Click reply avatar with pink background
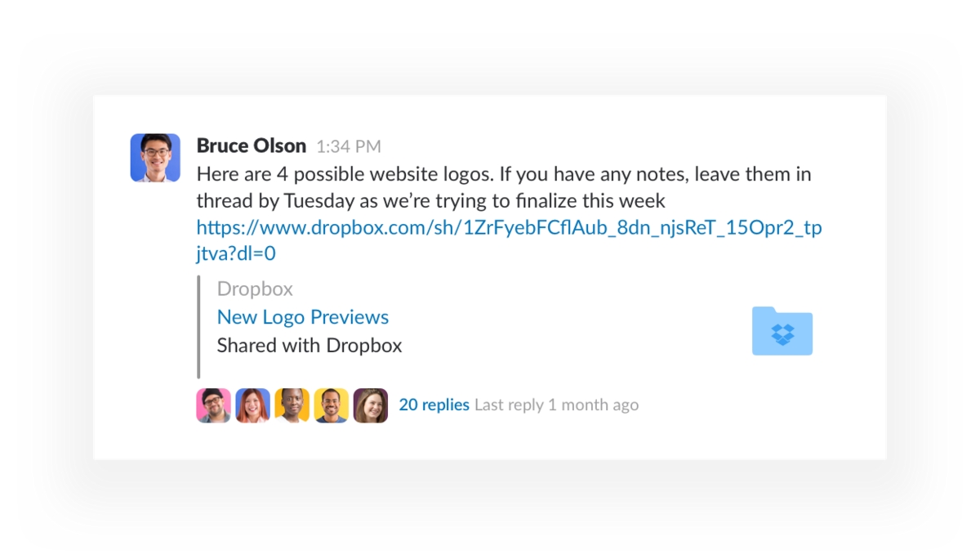Screen dimensions: 980x555 [214, 405]
